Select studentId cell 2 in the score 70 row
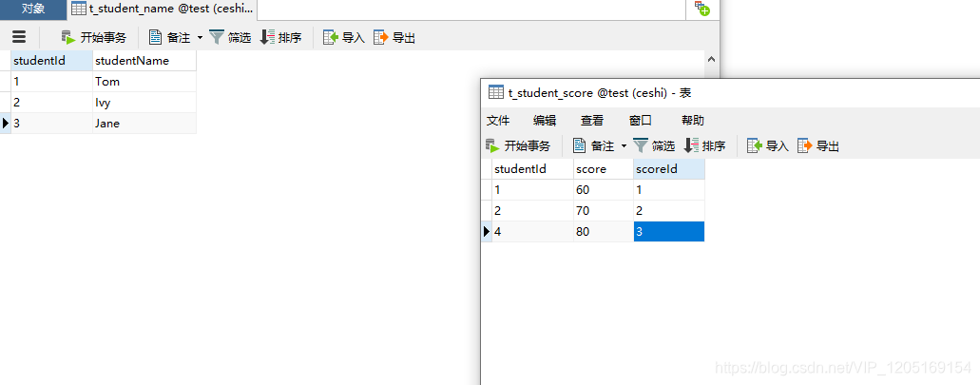This screenshot has height=385, width=980. [x=532, y=211]
